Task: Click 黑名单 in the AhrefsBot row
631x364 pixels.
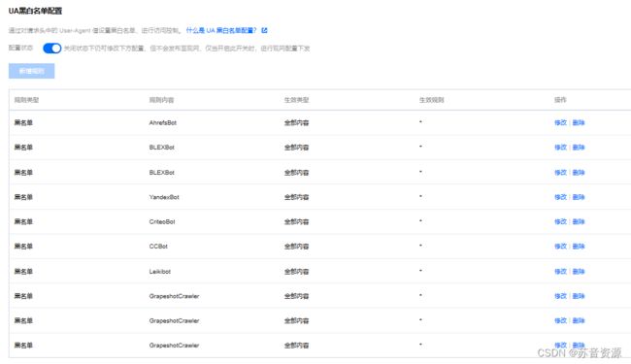Action: pos(23,122)
